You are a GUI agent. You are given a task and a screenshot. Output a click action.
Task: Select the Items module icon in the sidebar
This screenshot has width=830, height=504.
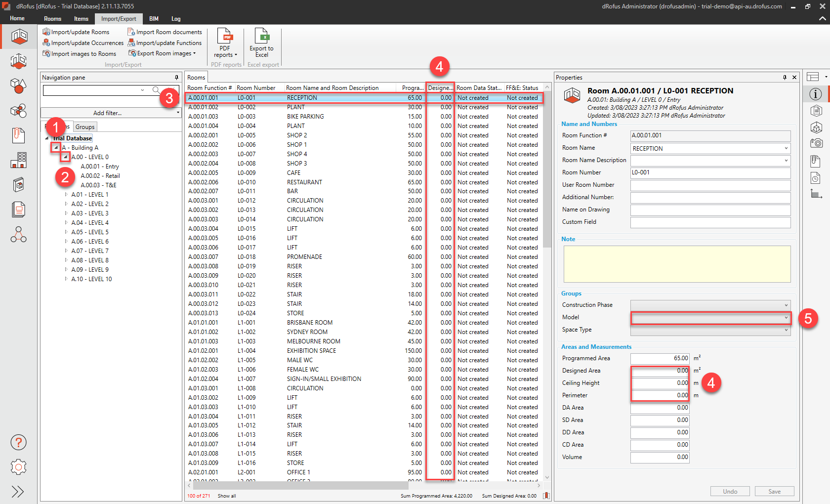click(x=18, y=86)
